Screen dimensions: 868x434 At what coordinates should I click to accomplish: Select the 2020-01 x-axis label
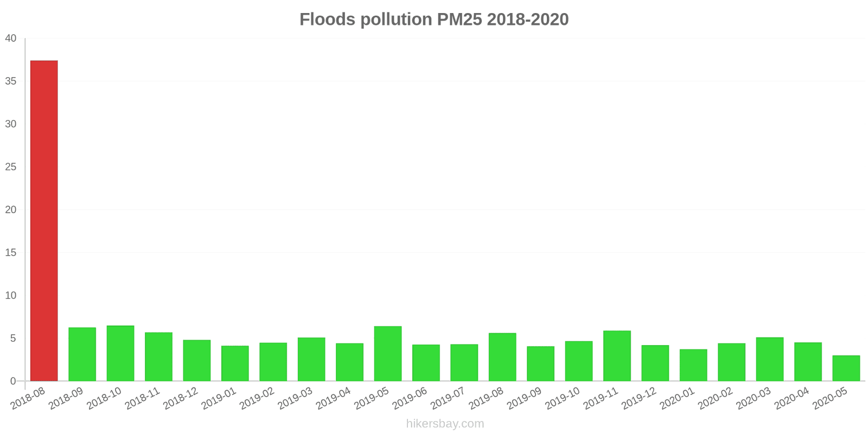click(678, 399)
